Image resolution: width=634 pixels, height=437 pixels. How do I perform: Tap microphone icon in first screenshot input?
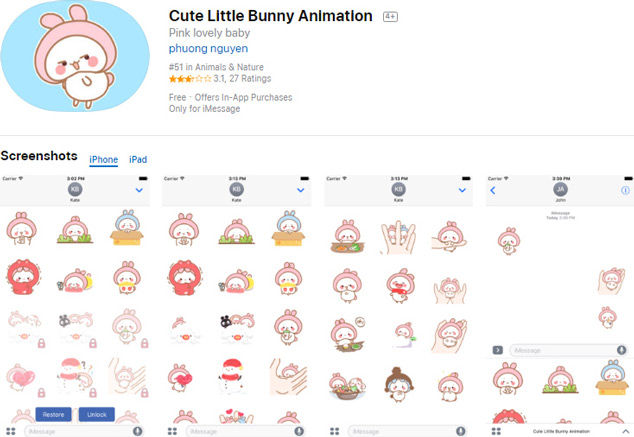pos(137,431)
